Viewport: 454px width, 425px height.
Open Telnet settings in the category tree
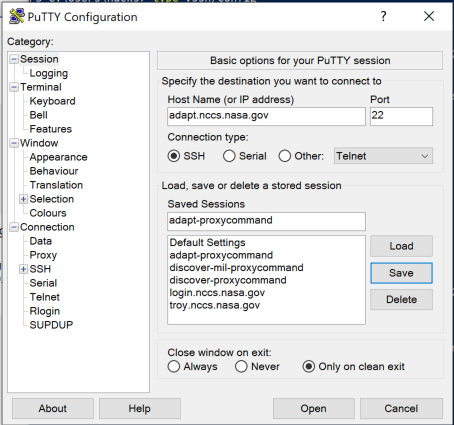[44, 297]
